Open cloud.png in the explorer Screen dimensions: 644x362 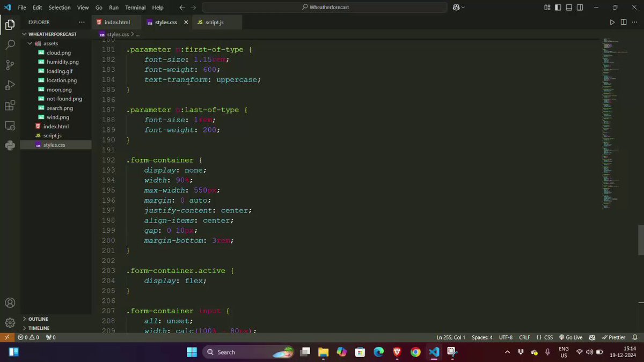tap(58, 53)
